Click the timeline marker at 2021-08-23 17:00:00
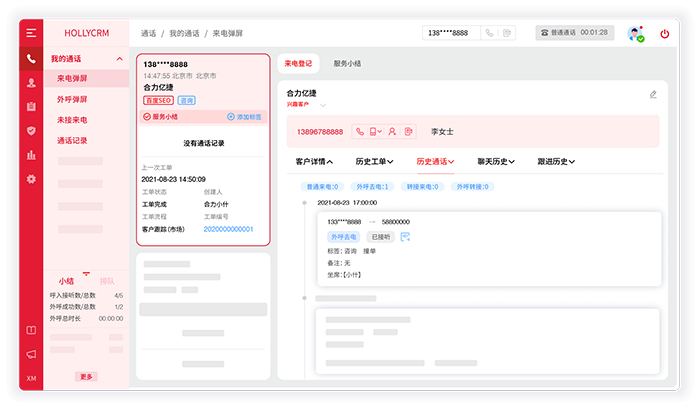 coord(304,203)
